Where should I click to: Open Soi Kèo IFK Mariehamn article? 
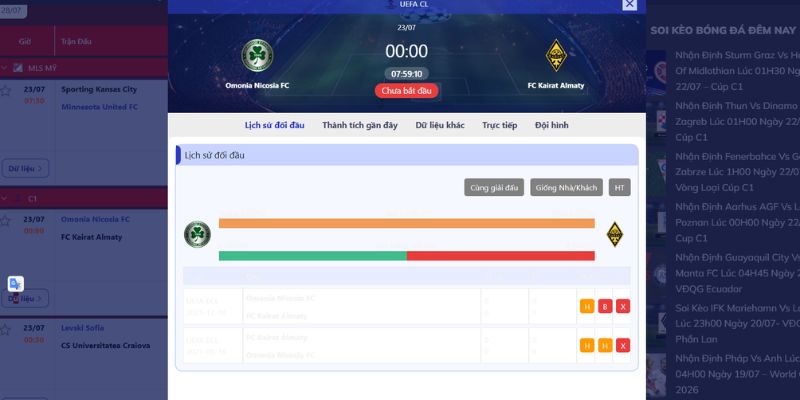tap(737, 323)
